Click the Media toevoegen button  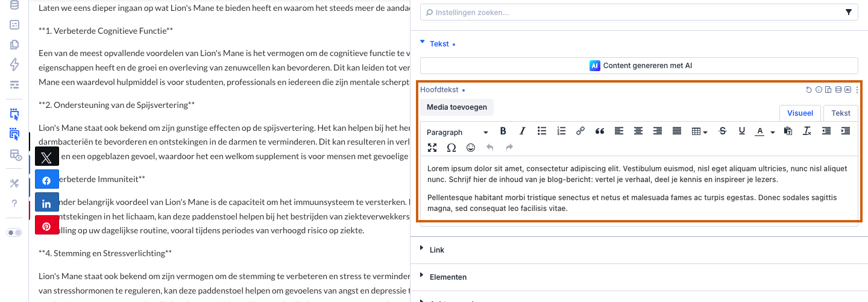(x=457, y=107)
